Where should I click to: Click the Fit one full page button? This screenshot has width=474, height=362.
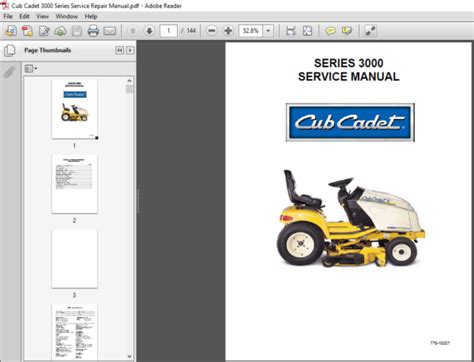click(x=307, y=31)
